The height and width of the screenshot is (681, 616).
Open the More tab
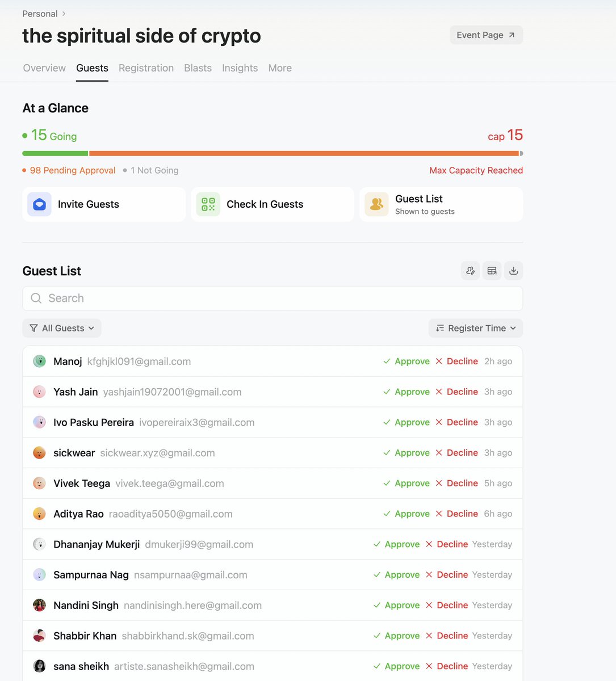tap(280, 68)
